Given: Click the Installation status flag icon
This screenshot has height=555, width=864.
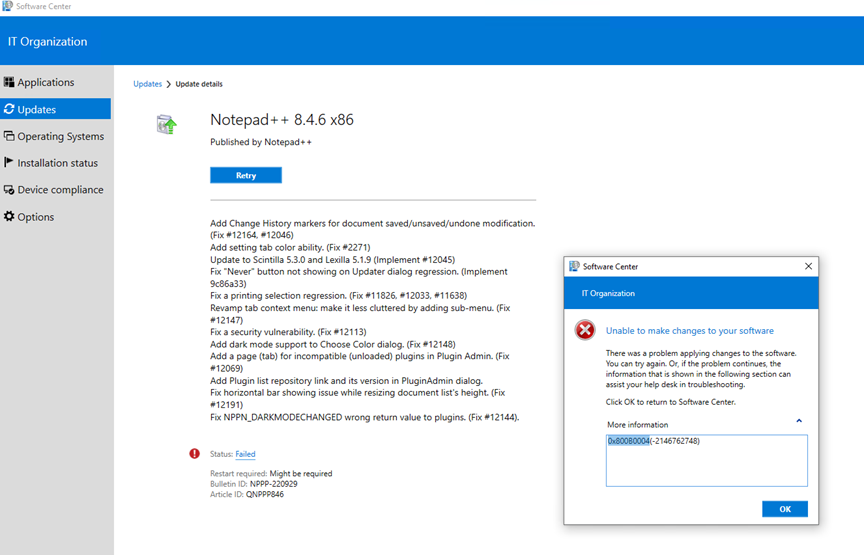Looking at the screenshot, I should point(9,163).
